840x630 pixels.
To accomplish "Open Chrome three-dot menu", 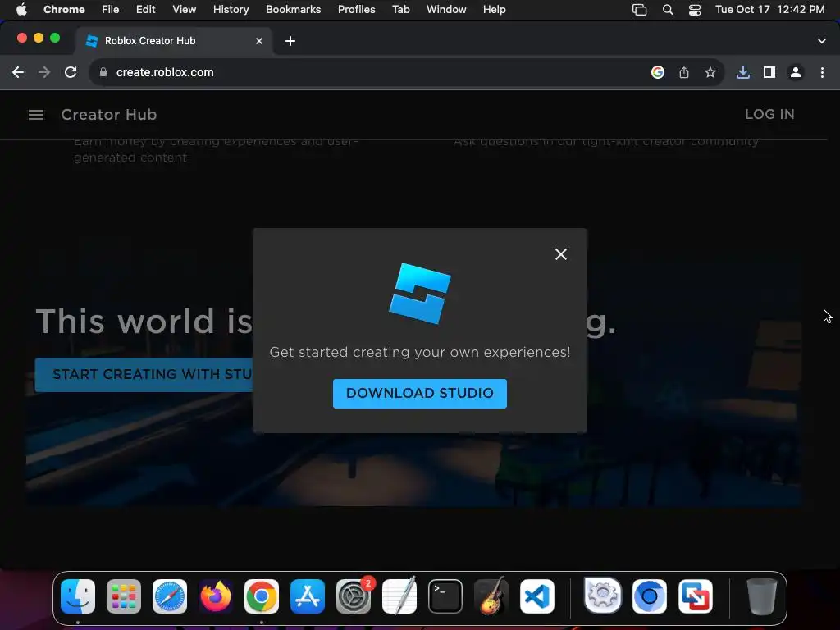I will coord(822,72).
